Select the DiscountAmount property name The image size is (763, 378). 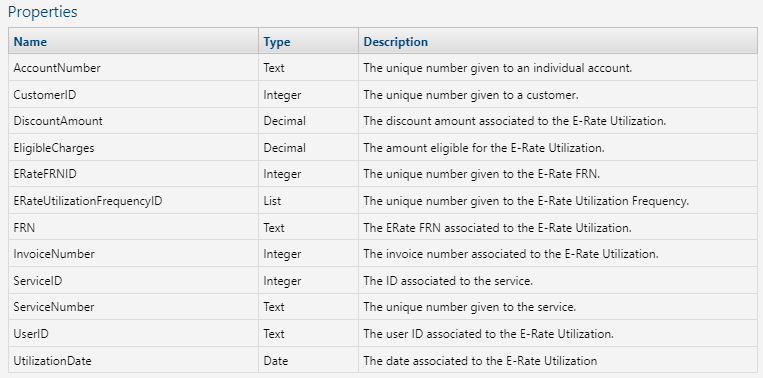[x=58, y=121]
